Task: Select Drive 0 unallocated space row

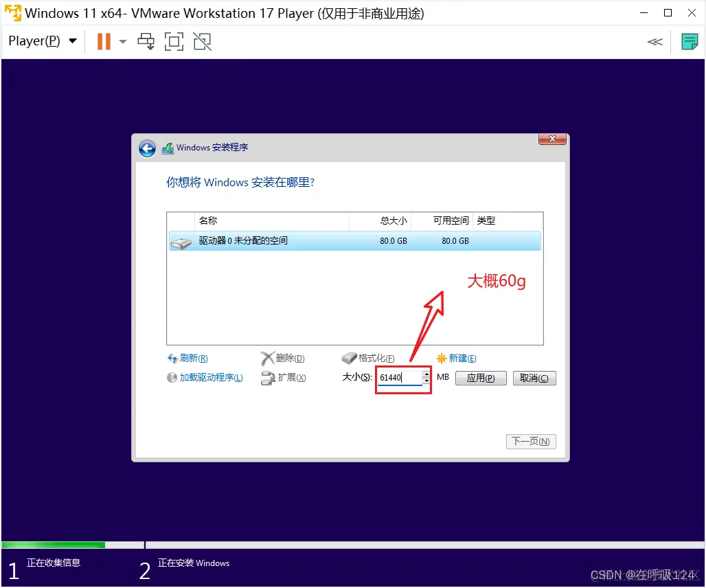Action: click(x=355, y=240)
